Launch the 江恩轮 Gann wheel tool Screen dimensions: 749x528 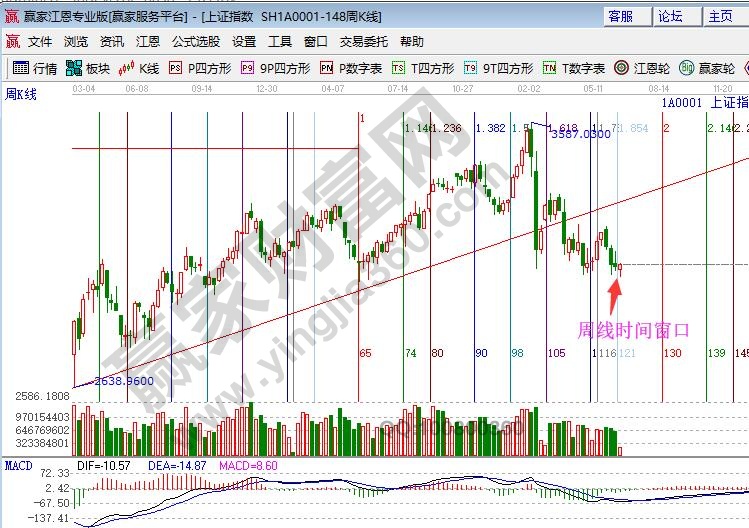[x=642, y=69]
